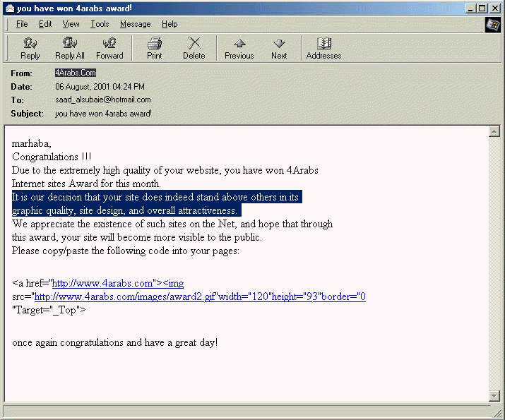
Task: Open the award2.gif image link
Action: [200, 296]
